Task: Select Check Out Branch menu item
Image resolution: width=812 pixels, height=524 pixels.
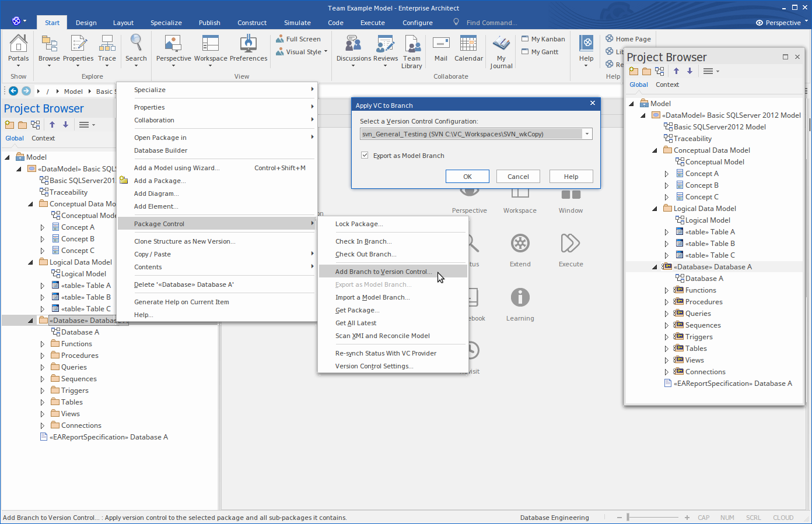Action: pos(365,254)
